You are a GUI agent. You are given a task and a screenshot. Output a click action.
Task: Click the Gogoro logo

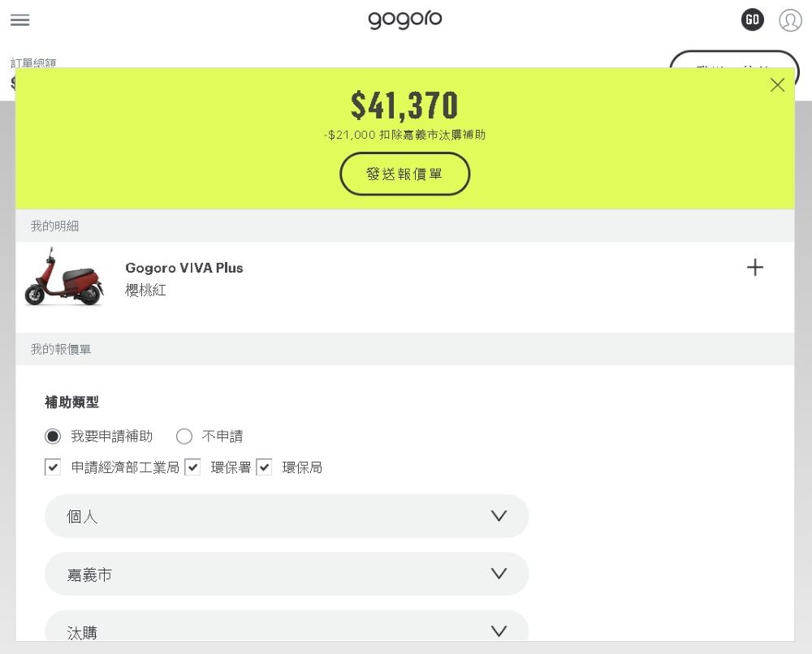(x=405, y=19)
